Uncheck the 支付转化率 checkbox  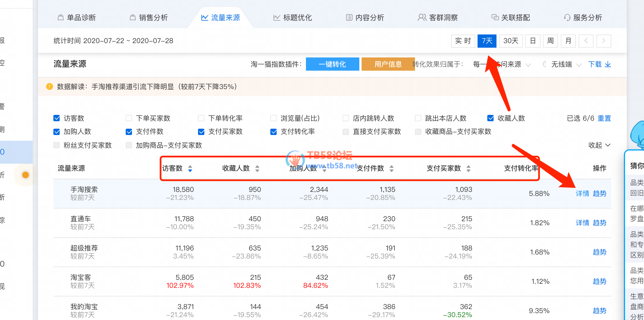(273, 132)
